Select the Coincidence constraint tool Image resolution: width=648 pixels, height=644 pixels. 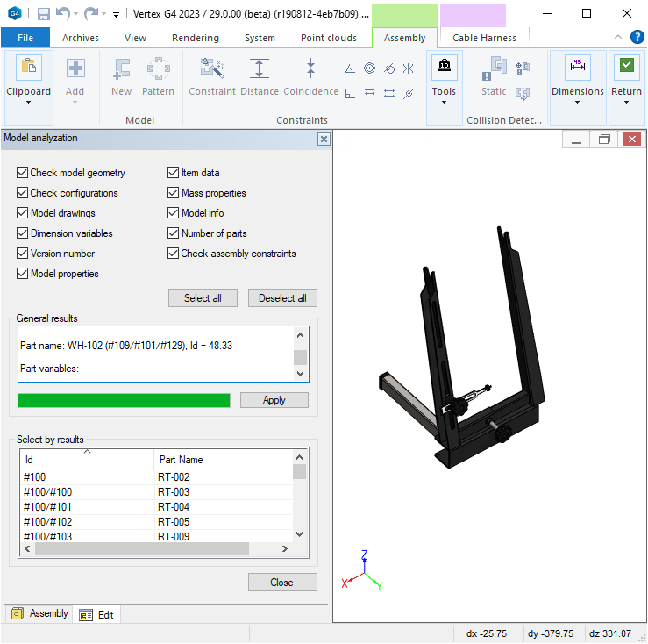pyautogui.click(x=311, y=70)
